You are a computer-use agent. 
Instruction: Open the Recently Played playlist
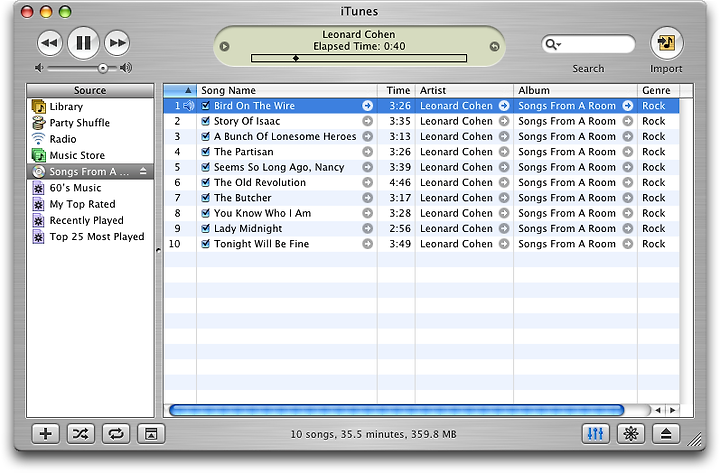point(90,220)
